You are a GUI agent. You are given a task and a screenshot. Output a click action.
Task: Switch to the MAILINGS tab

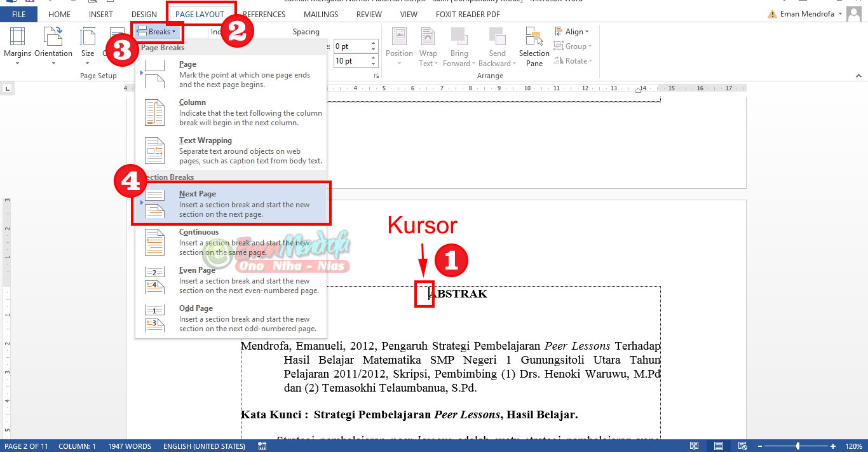321,14
